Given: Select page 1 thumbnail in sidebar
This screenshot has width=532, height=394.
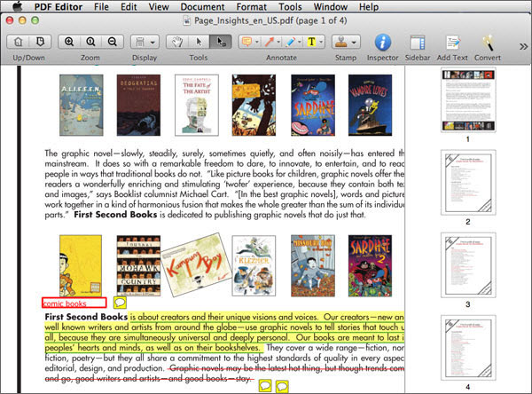Looking at the screenshot, I should 468,100.
